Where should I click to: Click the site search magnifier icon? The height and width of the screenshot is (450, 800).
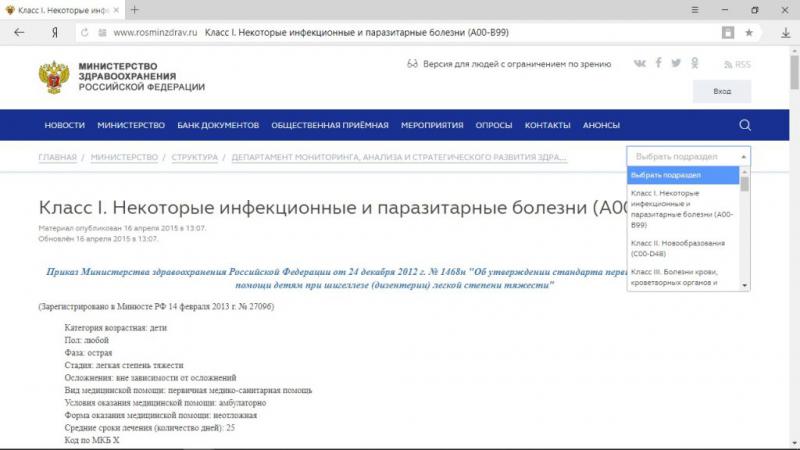click(745, 125)
